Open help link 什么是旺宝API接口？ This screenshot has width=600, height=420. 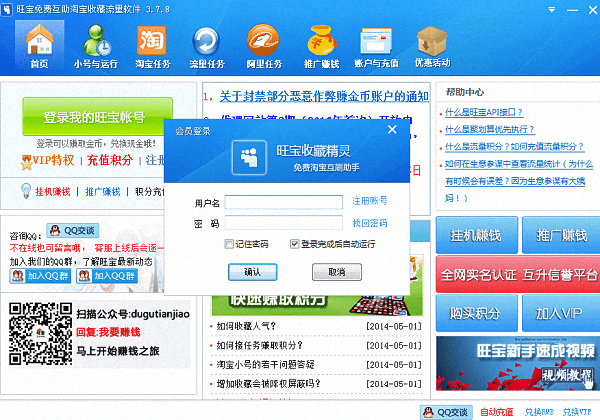[x=484, y=112]
